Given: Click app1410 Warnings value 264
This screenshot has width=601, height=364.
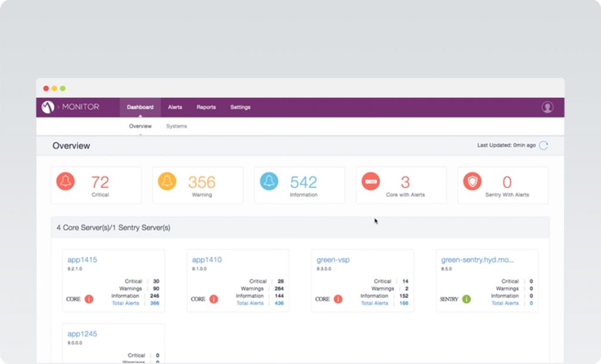Looking at the screenshot, I should 279,288.
